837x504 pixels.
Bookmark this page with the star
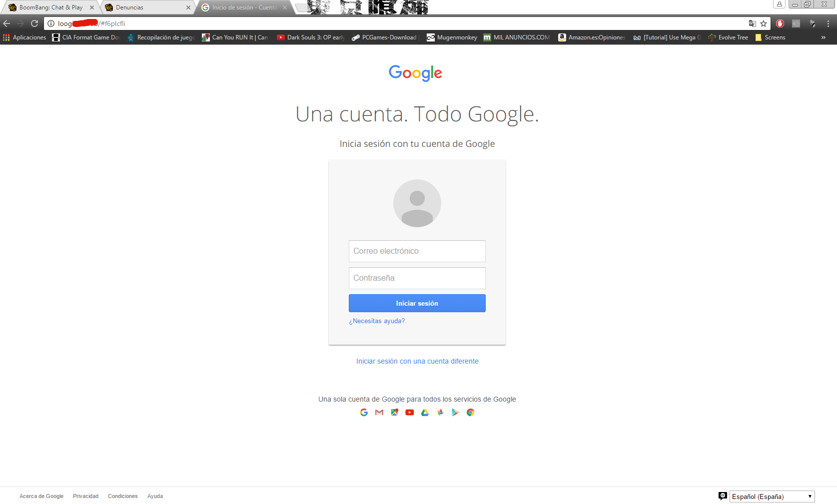(x=764, y=23)
